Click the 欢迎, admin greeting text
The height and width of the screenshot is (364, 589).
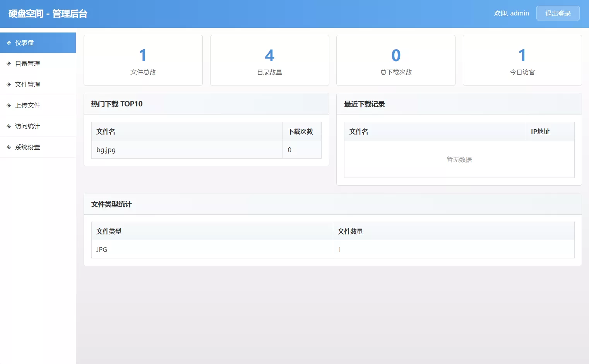point(511,13)
